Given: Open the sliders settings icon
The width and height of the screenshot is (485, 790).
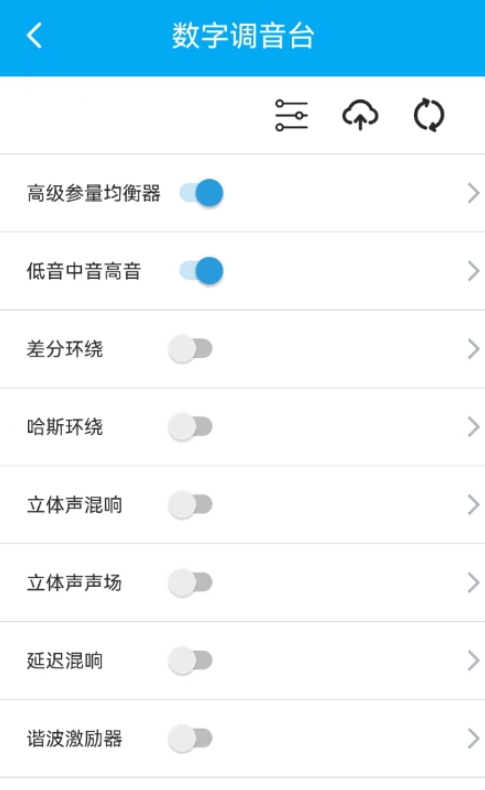Looking at the screenshot, I should pos(291,115).
